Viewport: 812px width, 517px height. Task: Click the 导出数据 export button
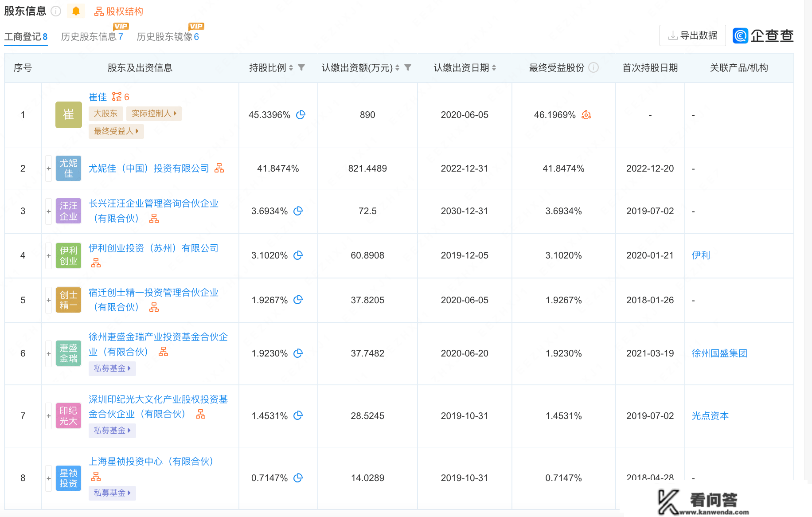pos(693,35)
